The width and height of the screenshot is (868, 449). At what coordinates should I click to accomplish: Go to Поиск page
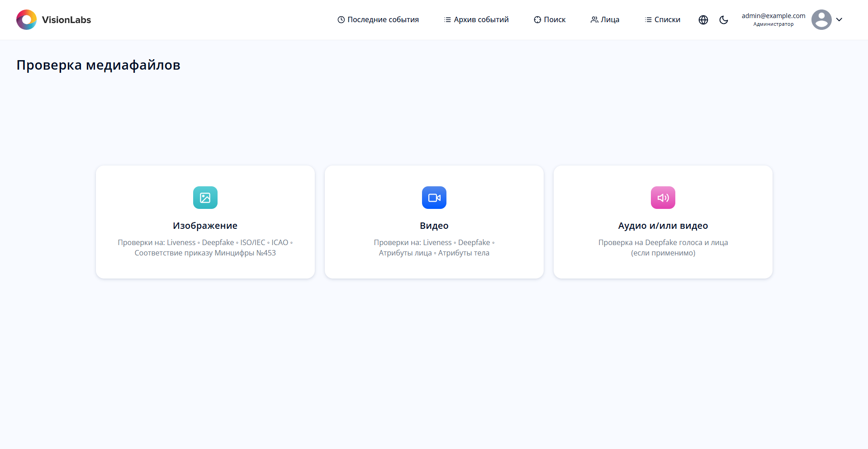(x=550, y=20)
